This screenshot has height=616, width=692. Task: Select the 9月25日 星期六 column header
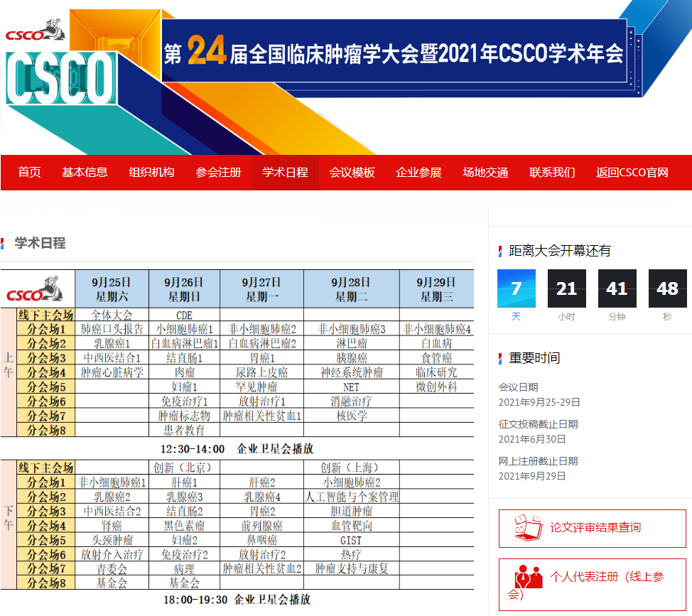pyautogui.click(x=112, y=289)
